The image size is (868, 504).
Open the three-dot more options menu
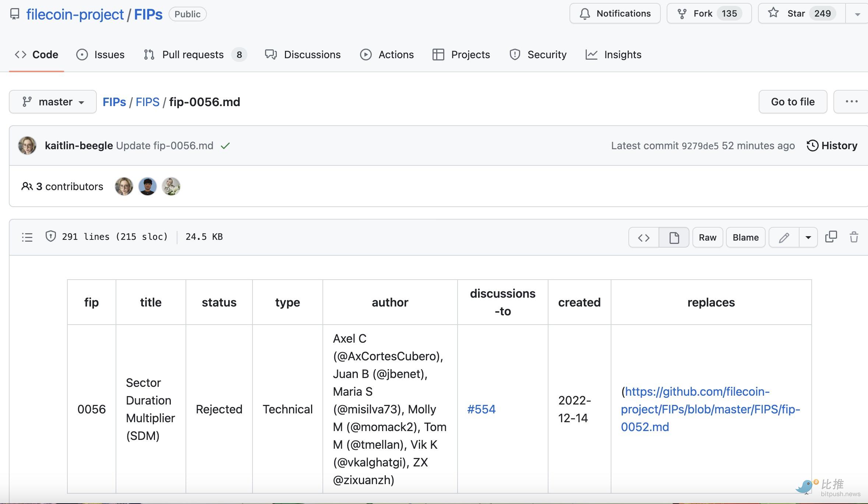coord(851,102)
